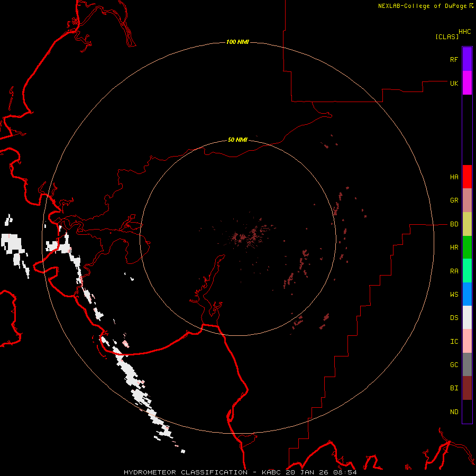Image resolution: width=476 pixels, height=476 pixels.
Task: Select the GC gray legend swatch
Action: point(467,364)
